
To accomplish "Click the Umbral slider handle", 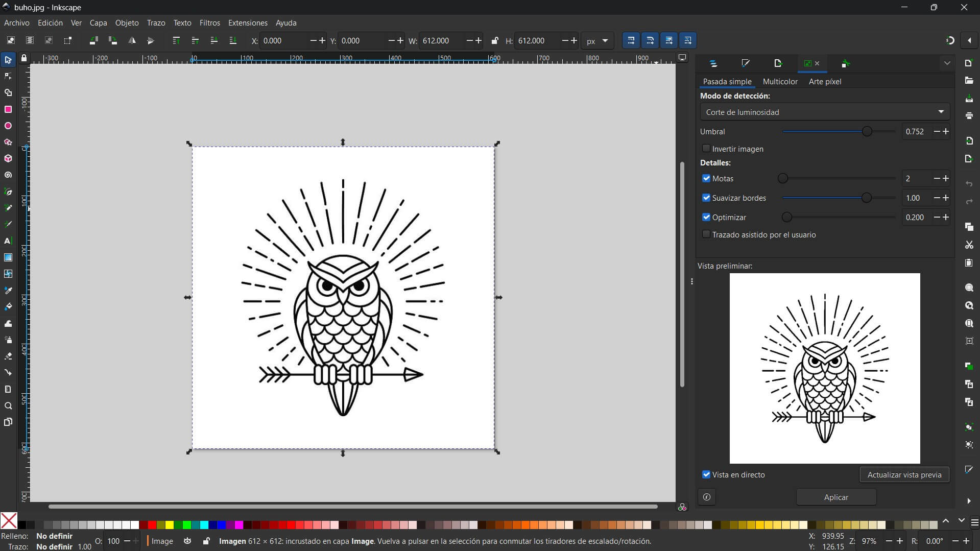I will (x=867, y=132).
